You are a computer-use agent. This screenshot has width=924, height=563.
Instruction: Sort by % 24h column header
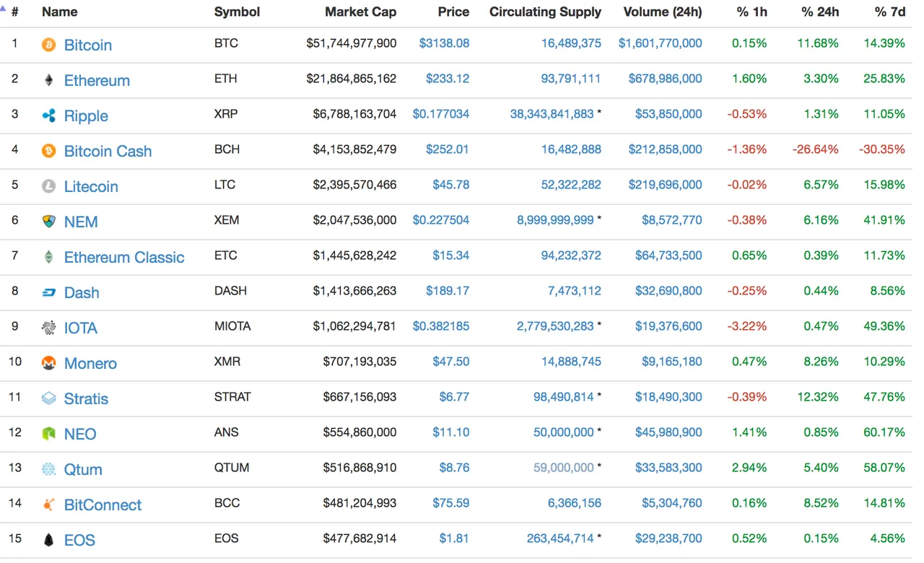(820, 12)
